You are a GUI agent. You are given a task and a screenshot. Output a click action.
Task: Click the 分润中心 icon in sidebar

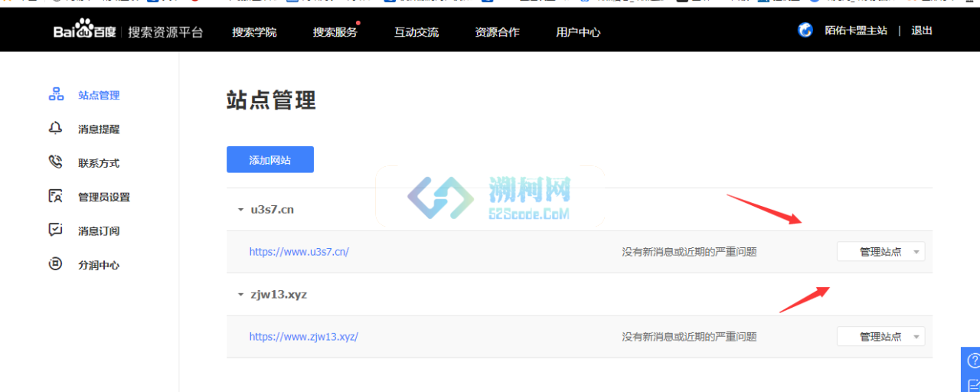(56, 264)
